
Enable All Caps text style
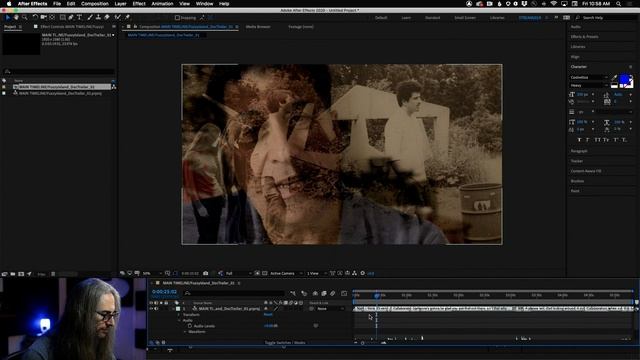(597, 140)
